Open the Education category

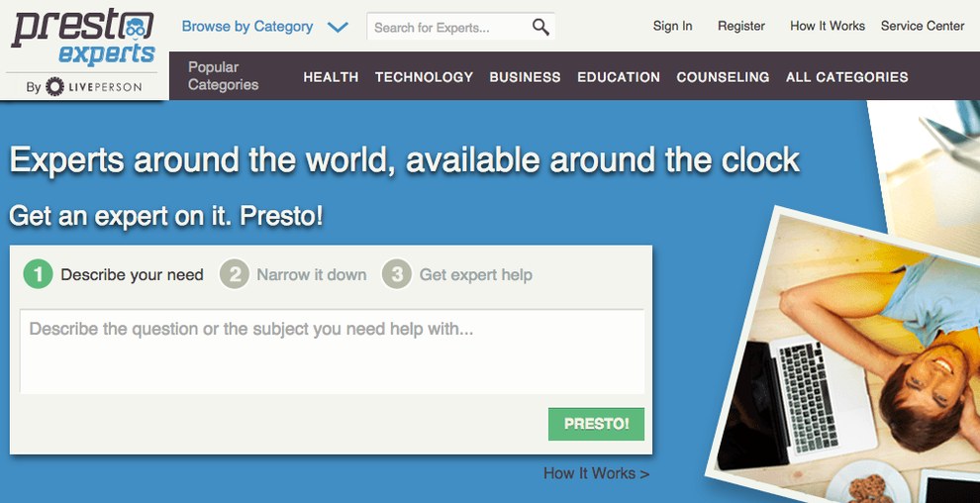click(x=619, y=77)
